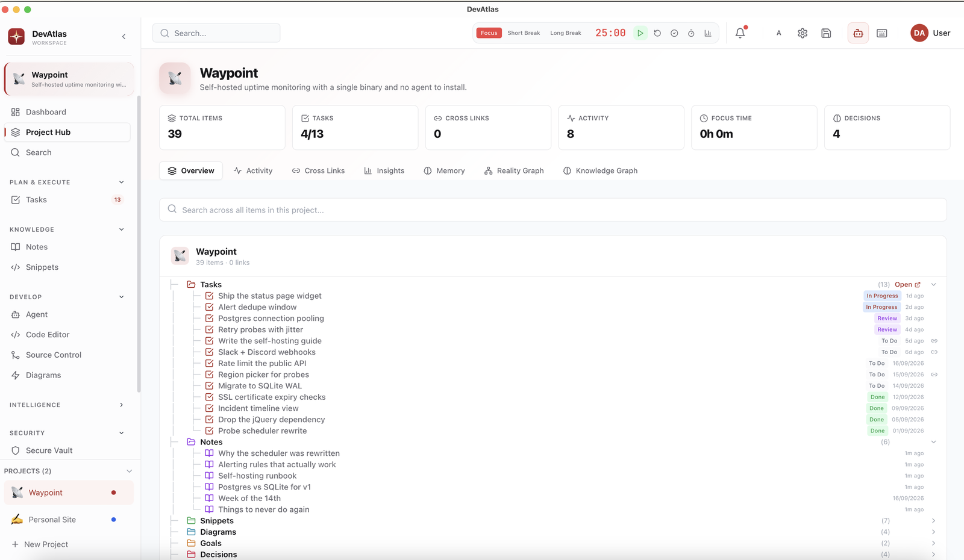The image size is (964, 560).
Task: Open Source Control in sidebar
Action: [67, 355]
